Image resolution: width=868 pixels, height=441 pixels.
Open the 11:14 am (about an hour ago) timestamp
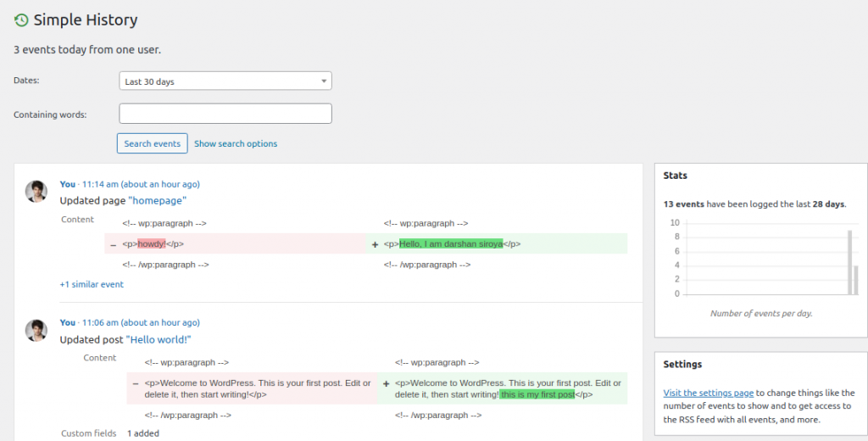point(142,184)
